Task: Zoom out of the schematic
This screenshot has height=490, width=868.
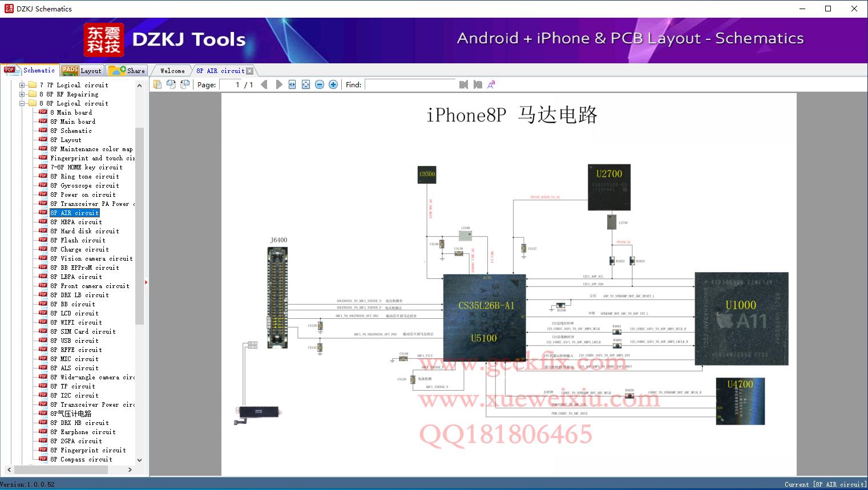Action: pyautogui.click(x=320, y=84)
